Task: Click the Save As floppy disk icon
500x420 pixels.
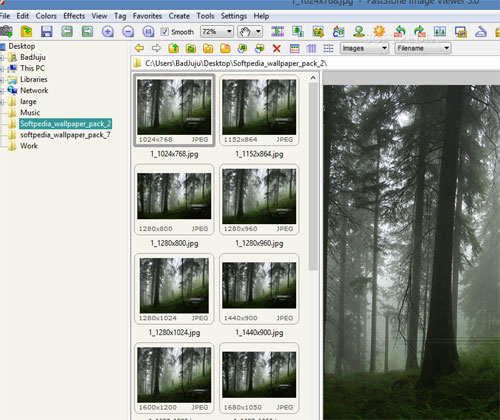Action: coord(47,31)
